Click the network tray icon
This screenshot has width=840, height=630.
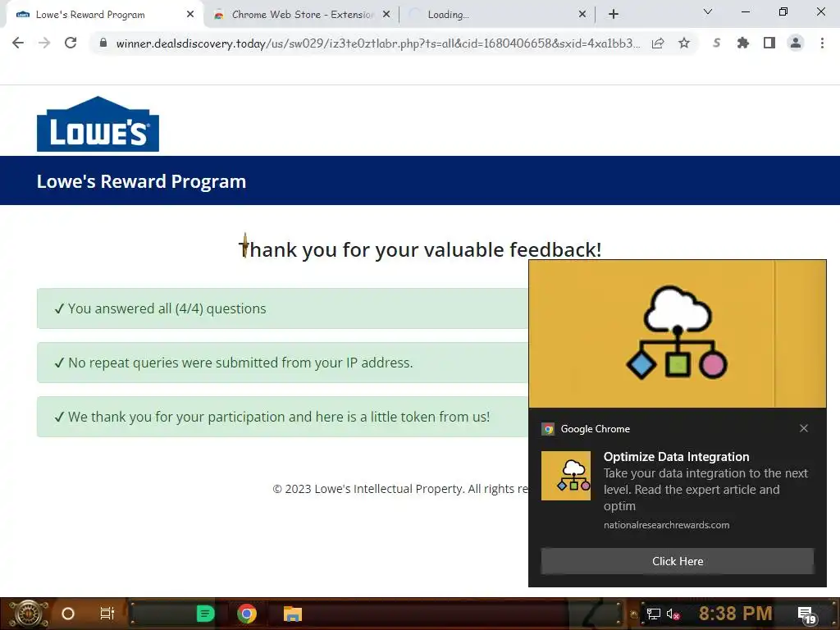coord(653,614)
